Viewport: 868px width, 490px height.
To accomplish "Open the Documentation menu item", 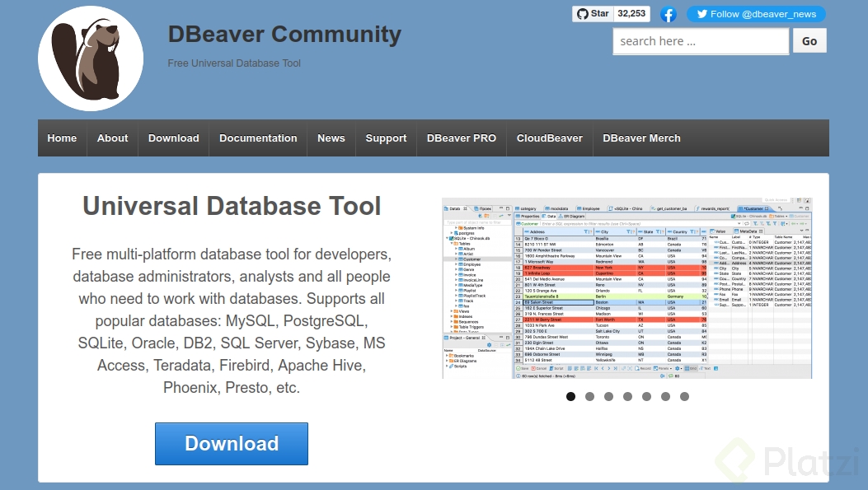I will (258, 138).
